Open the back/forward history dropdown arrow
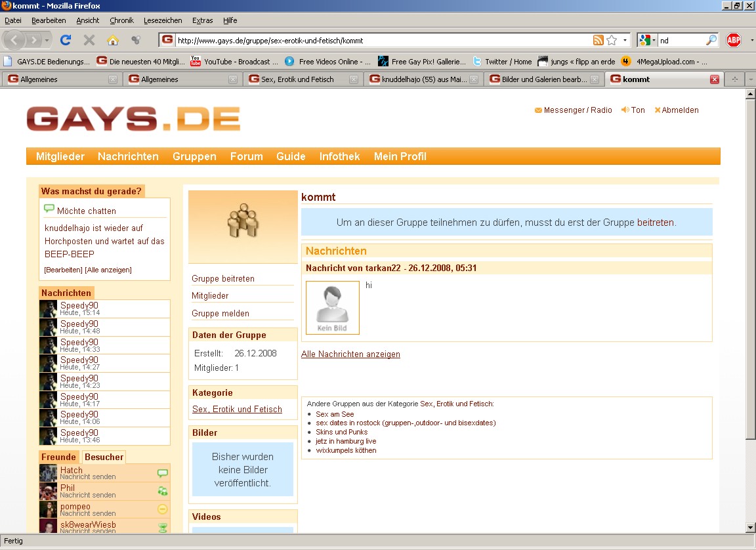Image resolution: width=756 pixels, height=550 pixels. coord(47,40)
